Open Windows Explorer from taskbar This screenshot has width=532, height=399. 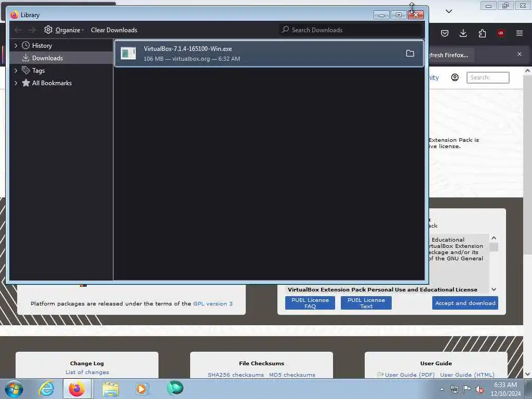pyautogui.click(x=111, y=389)
